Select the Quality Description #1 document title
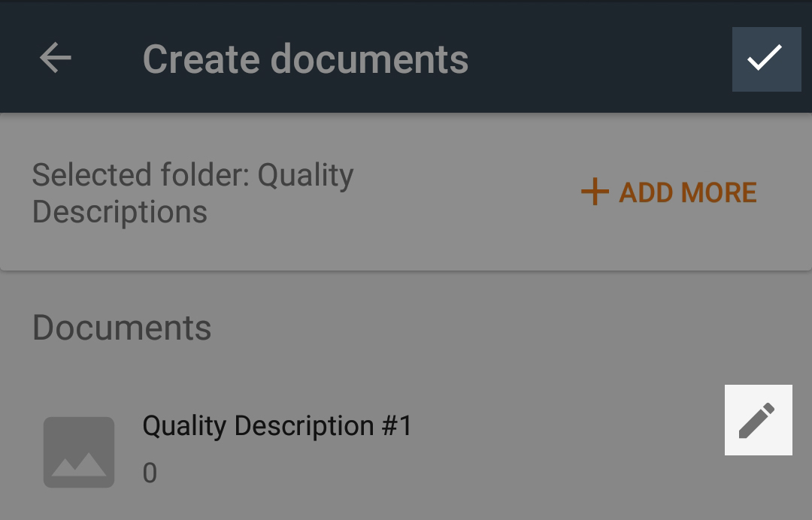The image size is (812, 520). 277,426
